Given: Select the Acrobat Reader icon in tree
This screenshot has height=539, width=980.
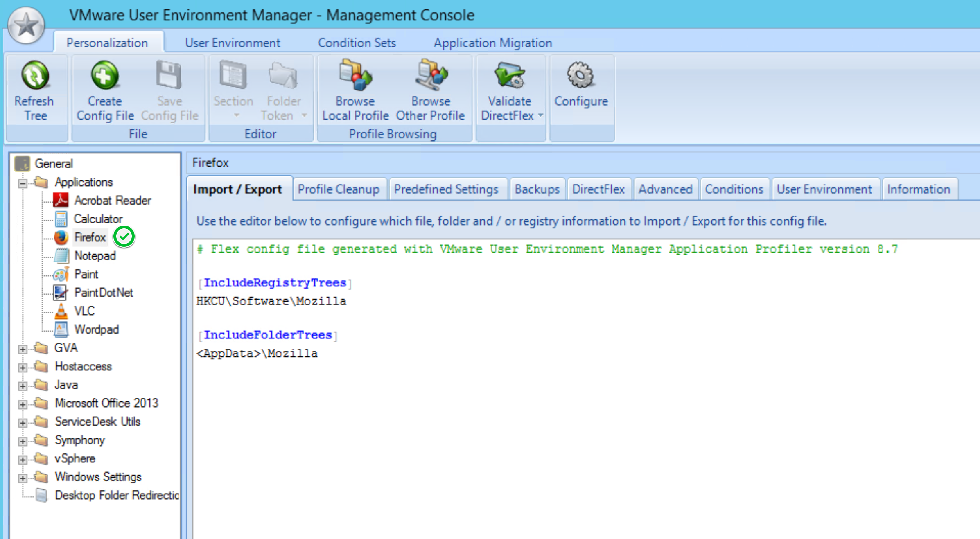Looking at the screenshot, I should coord(61,200).
